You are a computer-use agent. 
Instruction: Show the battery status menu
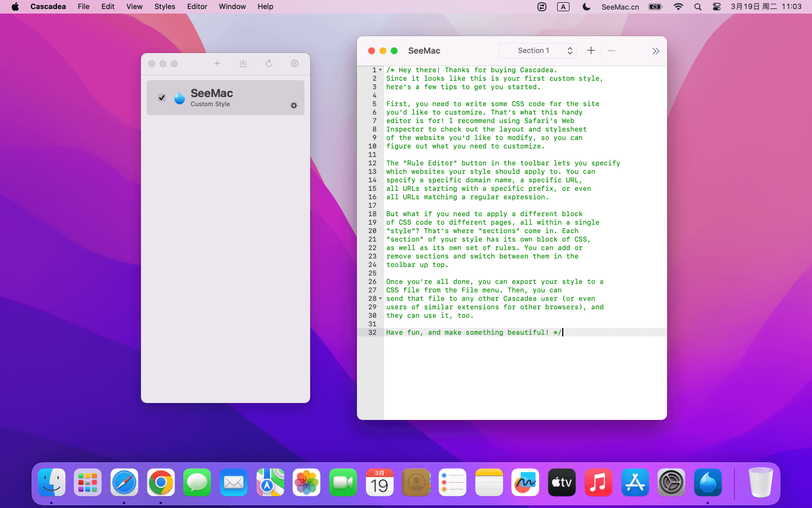click(x=655, y=7)
